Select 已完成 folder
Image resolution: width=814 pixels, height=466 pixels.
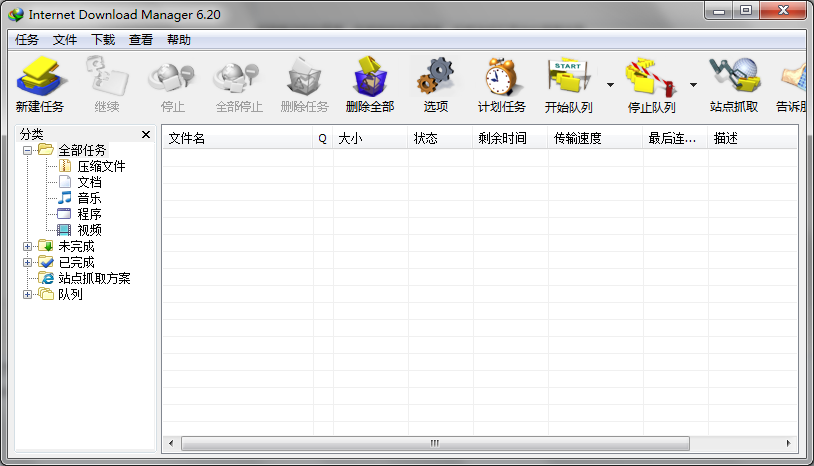pyautogui.click(x=76, y=263)
